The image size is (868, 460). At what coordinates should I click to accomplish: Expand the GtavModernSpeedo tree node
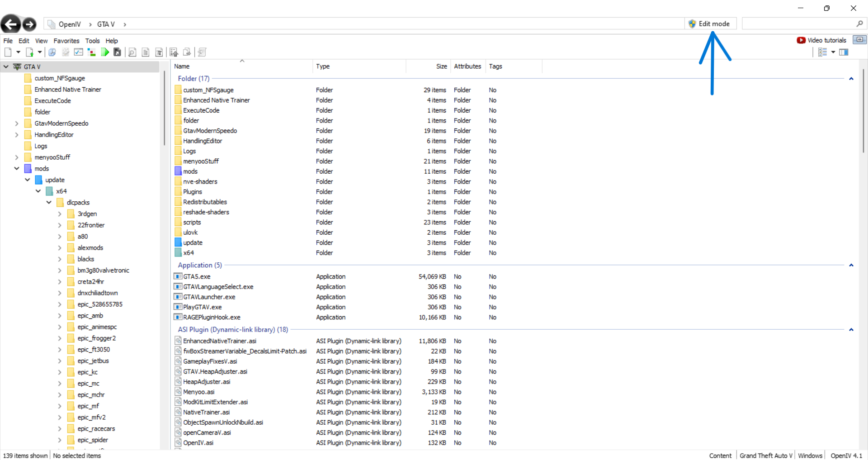[17, 123]
